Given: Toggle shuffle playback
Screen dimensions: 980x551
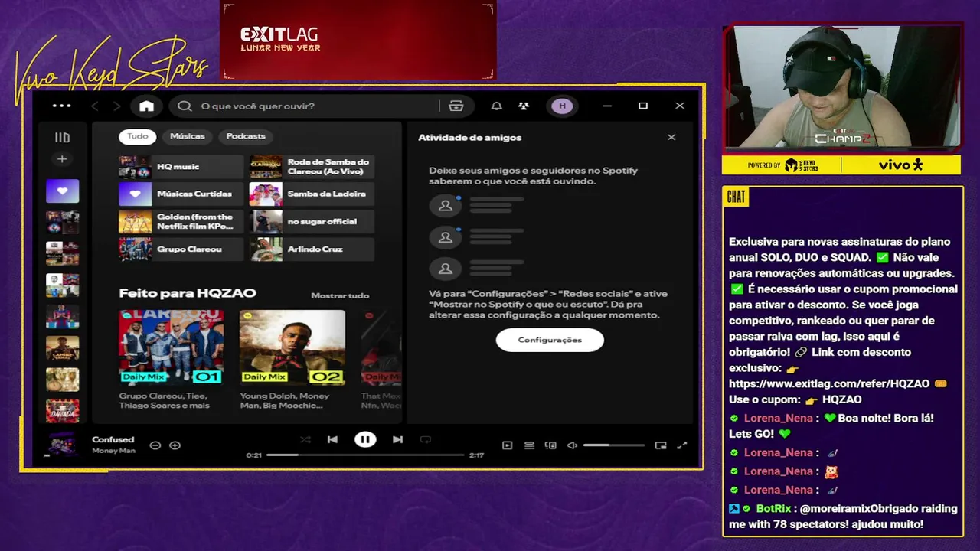Looking at the screenshot, I should (305, 439).
